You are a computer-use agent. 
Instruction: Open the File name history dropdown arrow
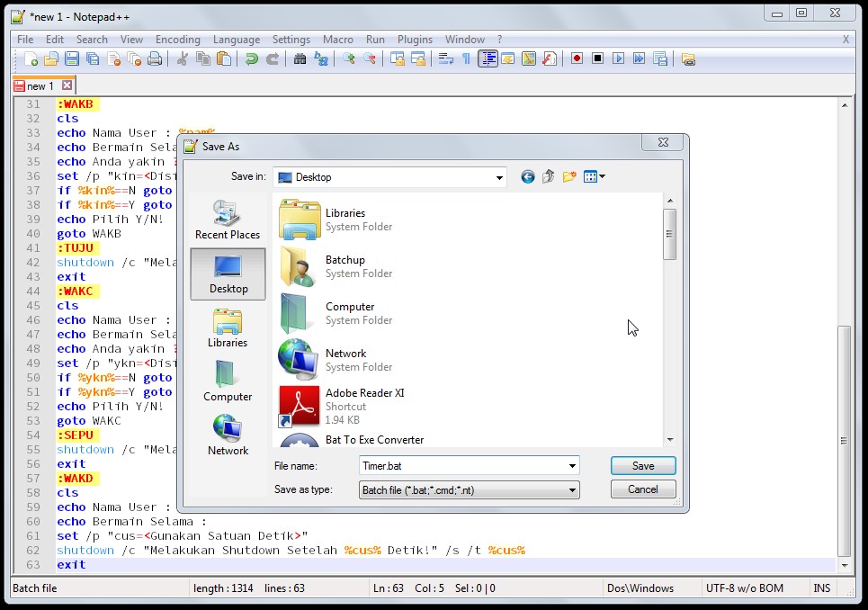tap(570, 465)
